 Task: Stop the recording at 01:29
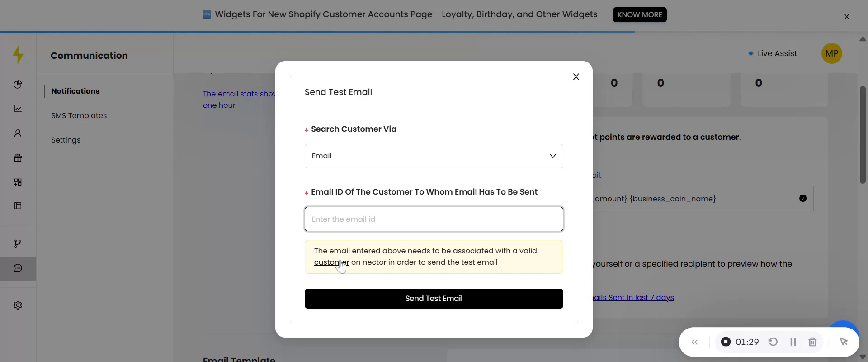[x=726, y=342]
